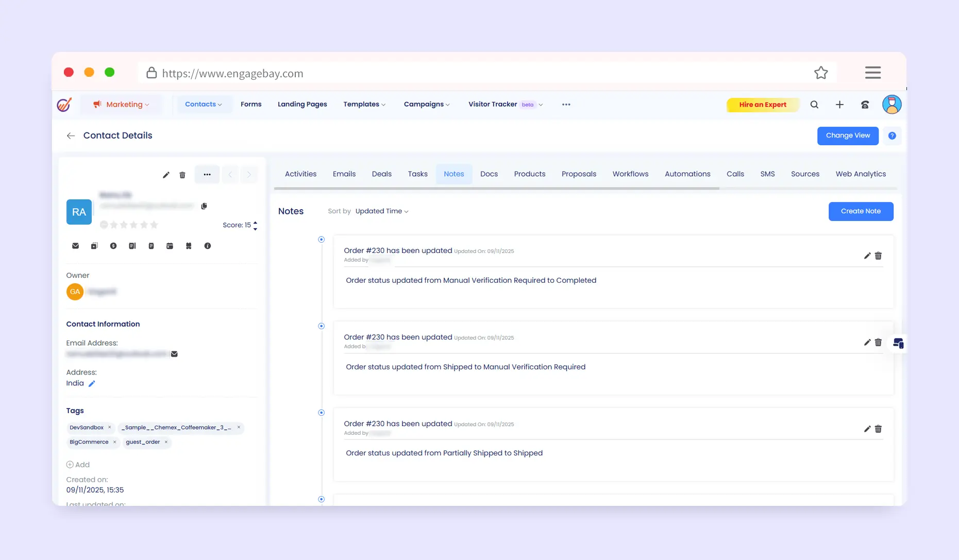Screen dimensions: 959x560
Task: Click the dollar sign deal icon
Action: pos(113,246)
